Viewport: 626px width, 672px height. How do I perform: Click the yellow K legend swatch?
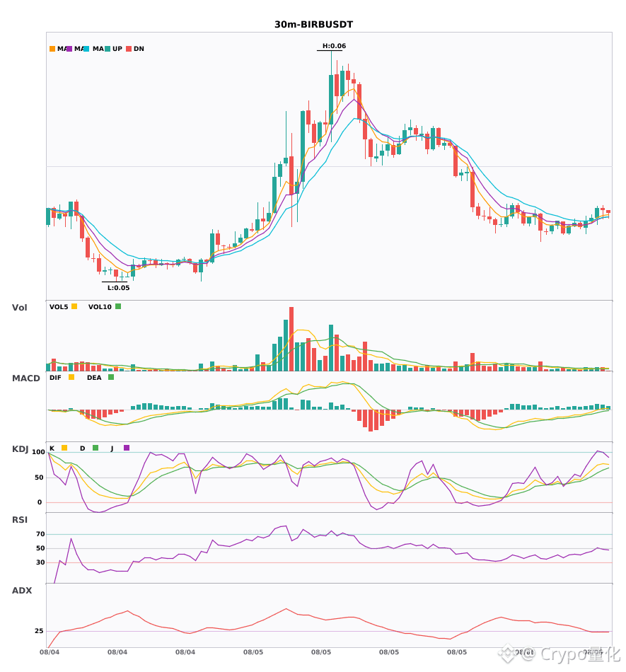pyautogui.click(x=64, y=448)
